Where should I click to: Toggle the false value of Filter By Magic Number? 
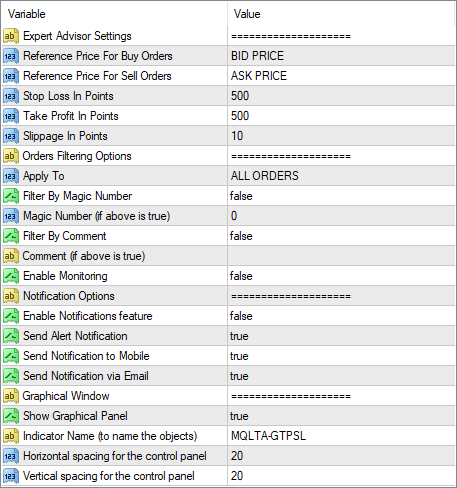pos(341,196)
